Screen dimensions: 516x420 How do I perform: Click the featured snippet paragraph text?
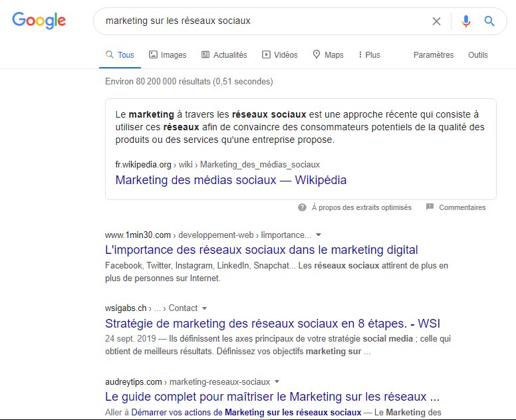(300, 127)
